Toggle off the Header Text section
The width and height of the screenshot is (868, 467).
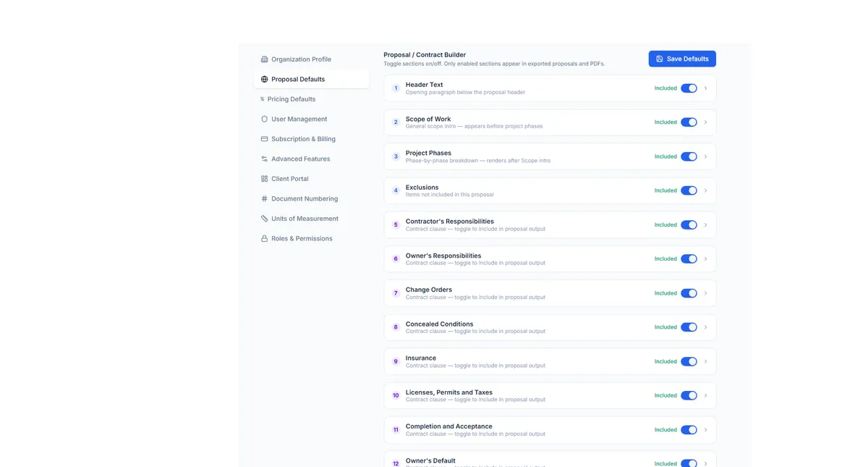(689, 88)
